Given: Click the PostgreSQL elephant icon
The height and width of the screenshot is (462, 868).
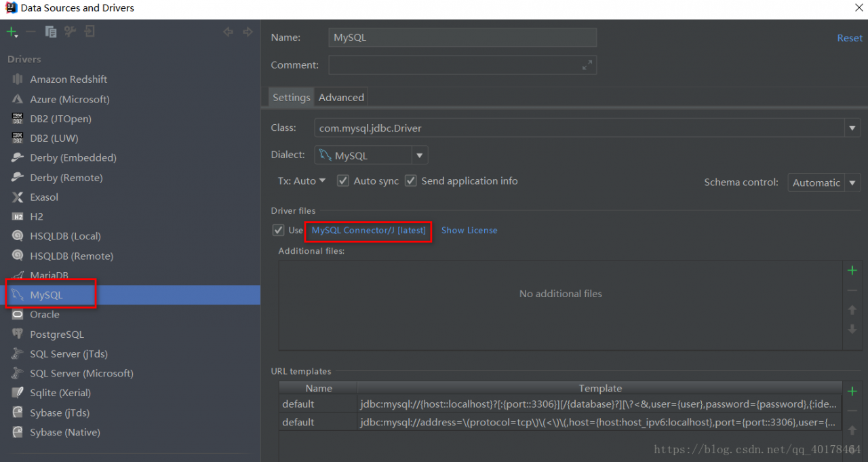Looking at the screenshot, I should (18, 334).
